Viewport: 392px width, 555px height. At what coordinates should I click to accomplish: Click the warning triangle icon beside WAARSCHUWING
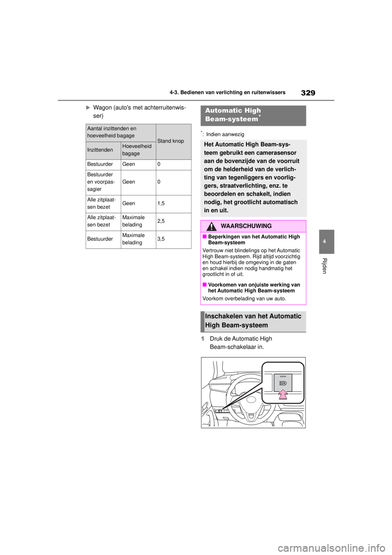click(211, 226)
